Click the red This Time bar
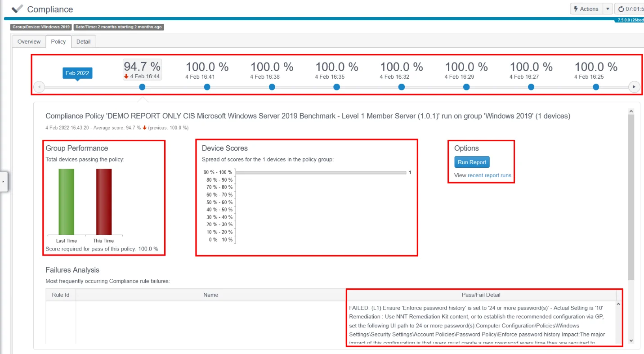The image size is (644, 354). pyautogui.click(x=103, y=202)
